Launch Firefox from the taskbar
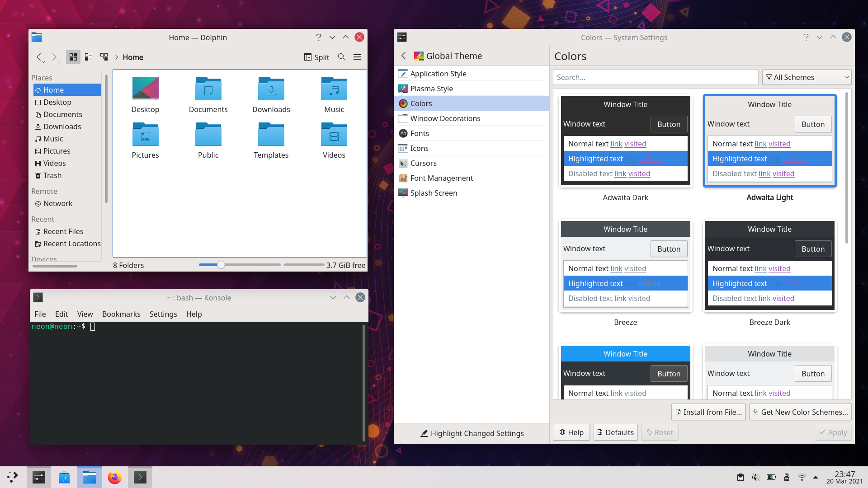Image resolution: width=868 pixels, height=488 pixels. click(x=115, y=477)
